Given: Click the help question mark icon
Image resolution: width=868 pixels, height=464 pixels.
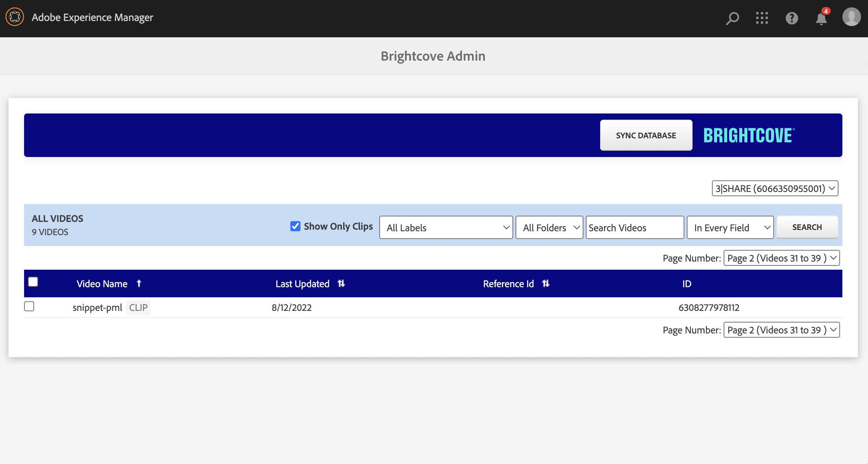Looking at the screenshot, I should [792, 17].
